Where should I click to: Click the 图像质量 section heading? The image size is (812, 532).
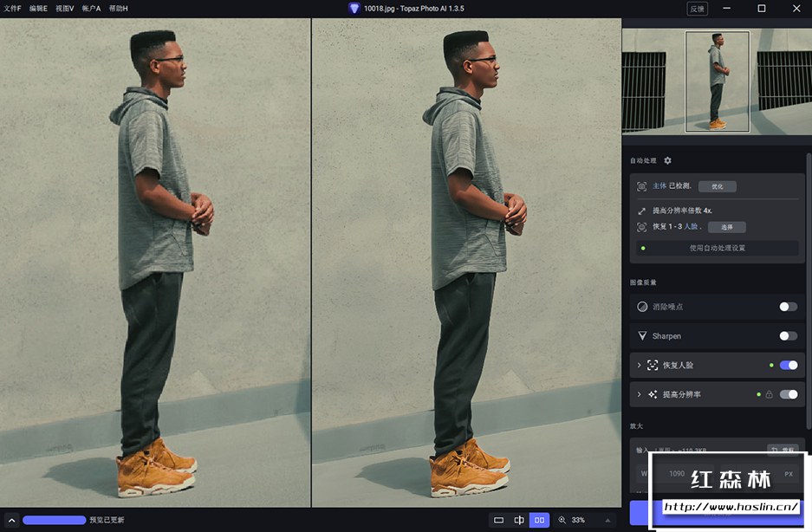pos(643,282)
